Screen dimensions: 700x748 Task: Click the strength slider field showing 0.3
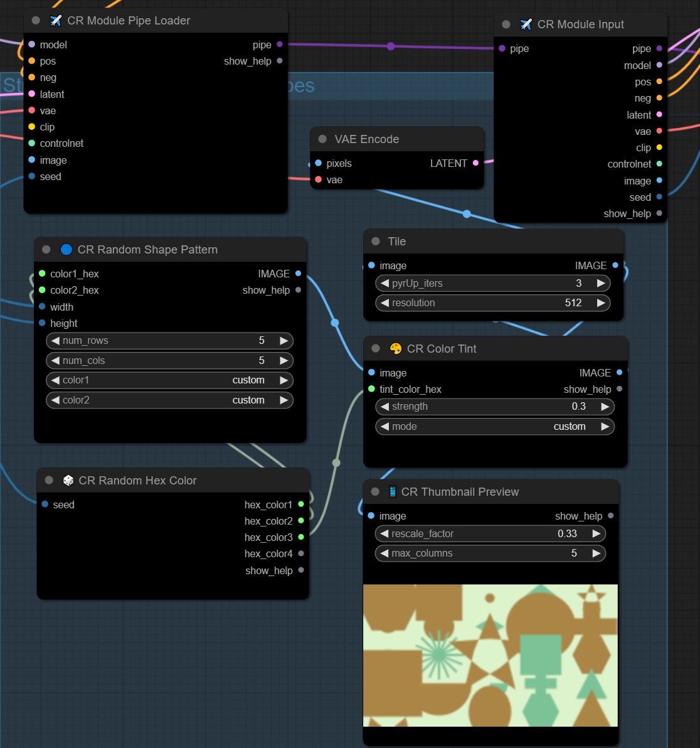(x=494, y=407)
